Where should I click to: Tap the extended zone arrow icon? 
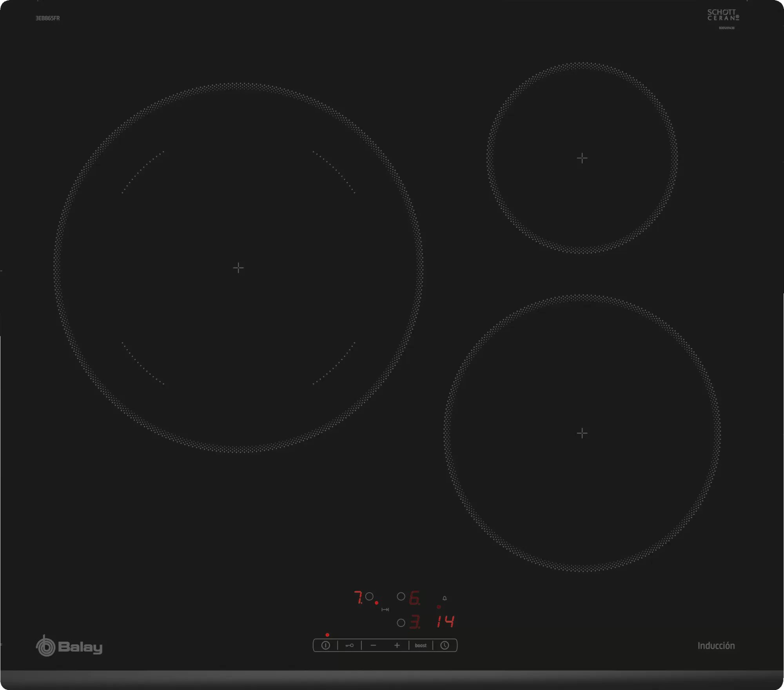(385, 610)
